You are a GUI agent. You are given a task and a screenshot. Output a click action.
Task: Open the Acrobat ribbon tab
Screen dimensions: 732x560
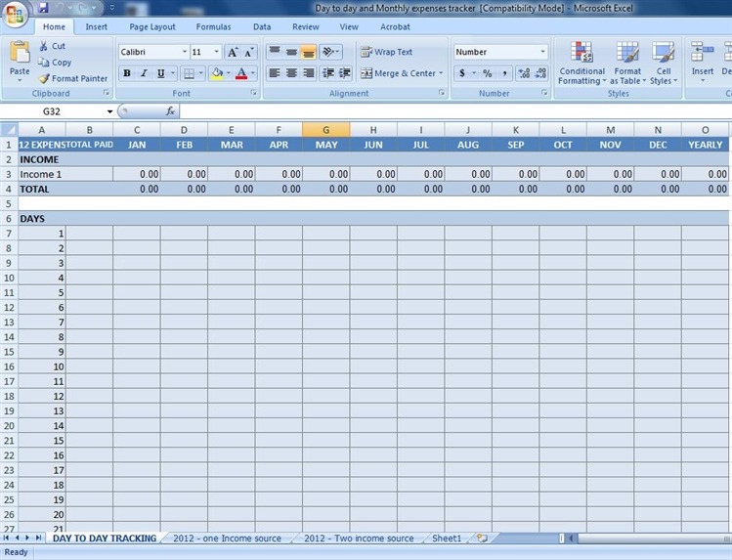coord(395,27)
